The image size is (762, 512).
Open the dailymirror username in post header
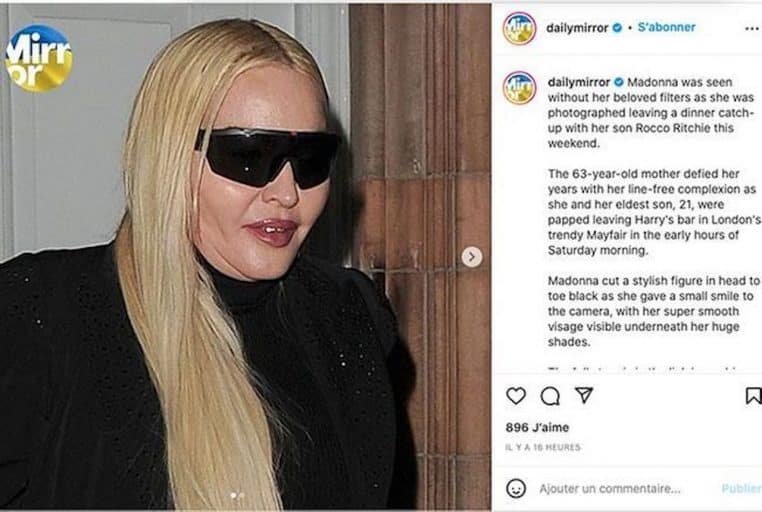pyautogui.click(x=577, y=28)
